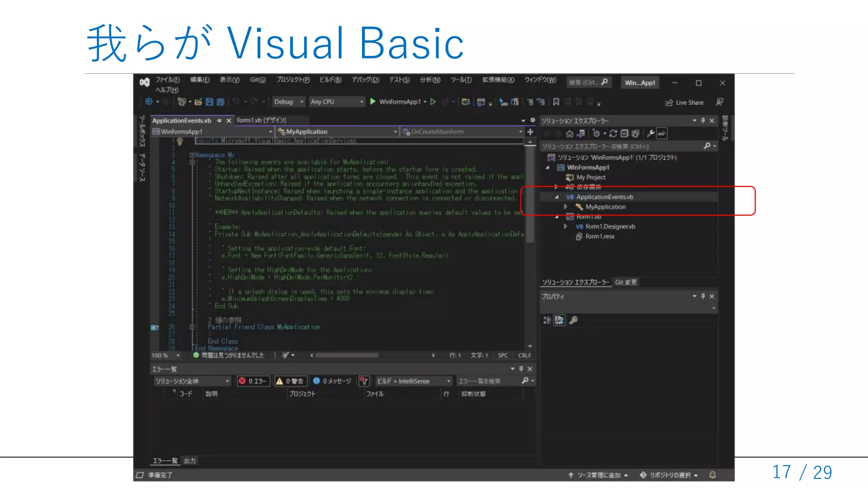Open the Git(G) menu

(258, 80)
